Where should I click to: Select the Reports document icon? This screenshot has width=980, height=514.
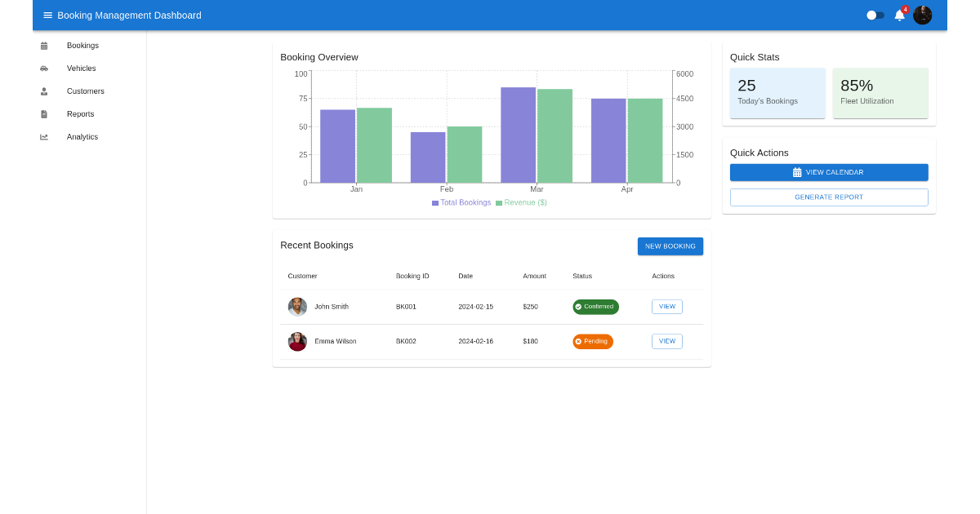[x=43, y=114]
